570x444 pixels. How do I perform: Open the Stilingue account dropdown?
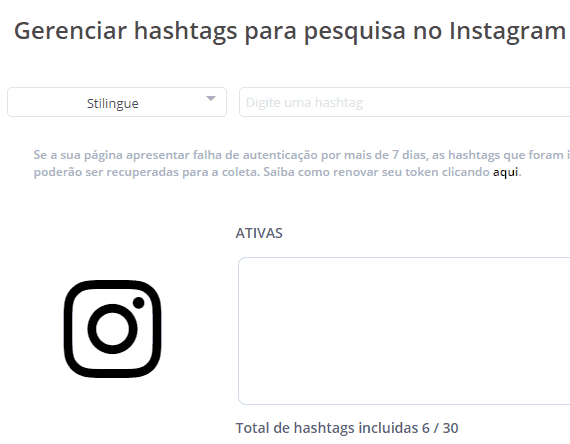117,102
